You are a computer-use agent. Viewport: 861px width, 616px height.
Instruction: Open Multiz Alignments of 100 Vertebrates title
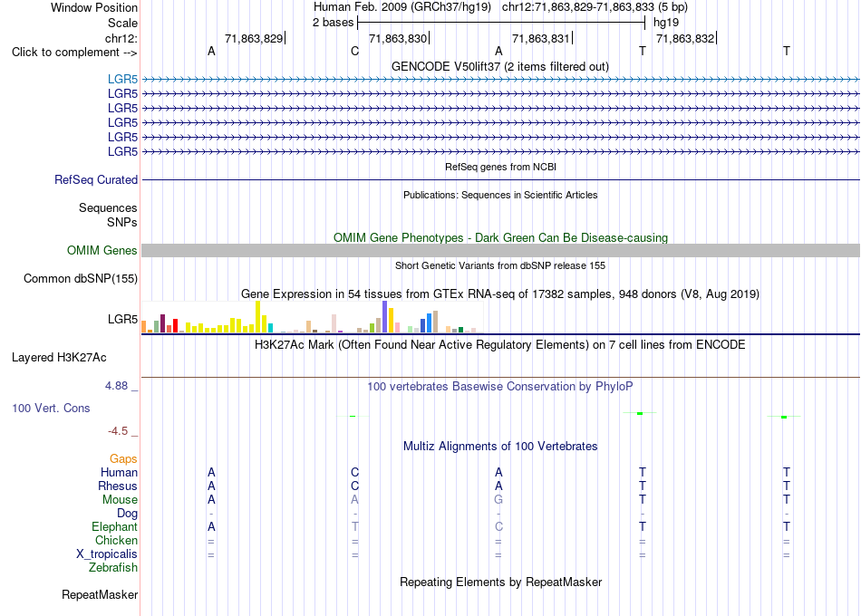(x=500, y=447)
